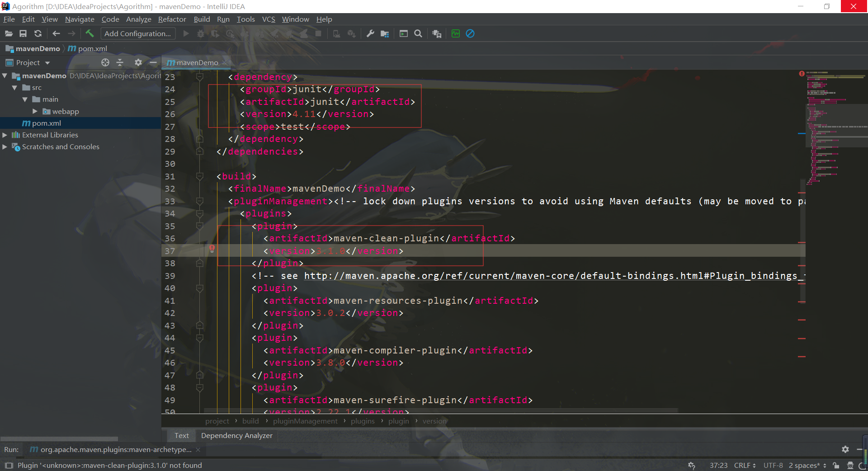The width and height of the screenshot is (868, 471).
Task: Open Project panel gear options
Action: [138, 62]
